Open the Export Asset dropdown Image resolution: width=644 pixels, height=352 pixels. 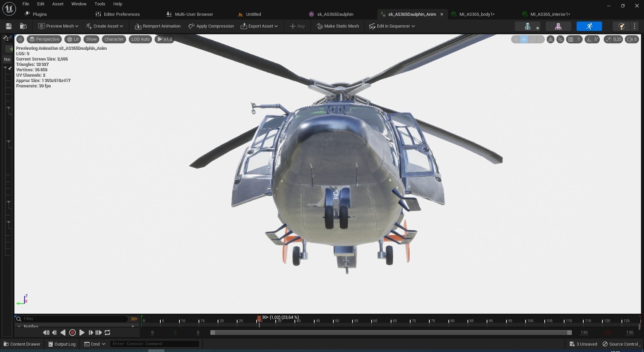click(259, 26)
